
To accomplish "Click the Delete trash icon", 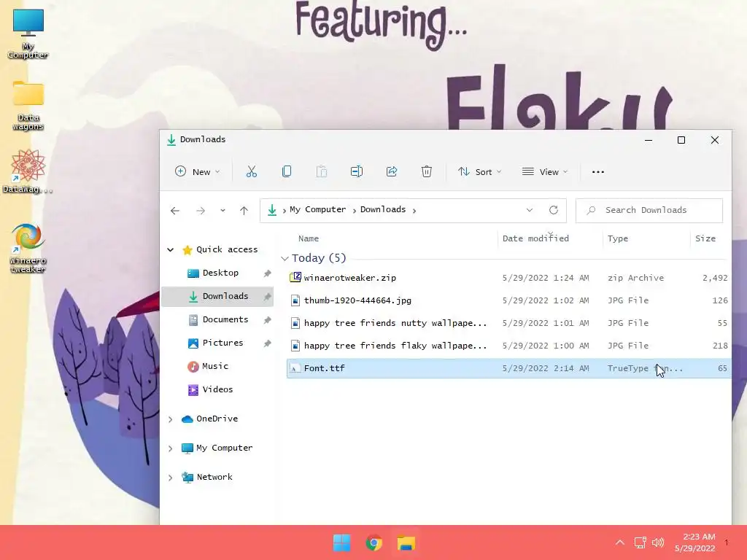I will (x=426, y=172).
